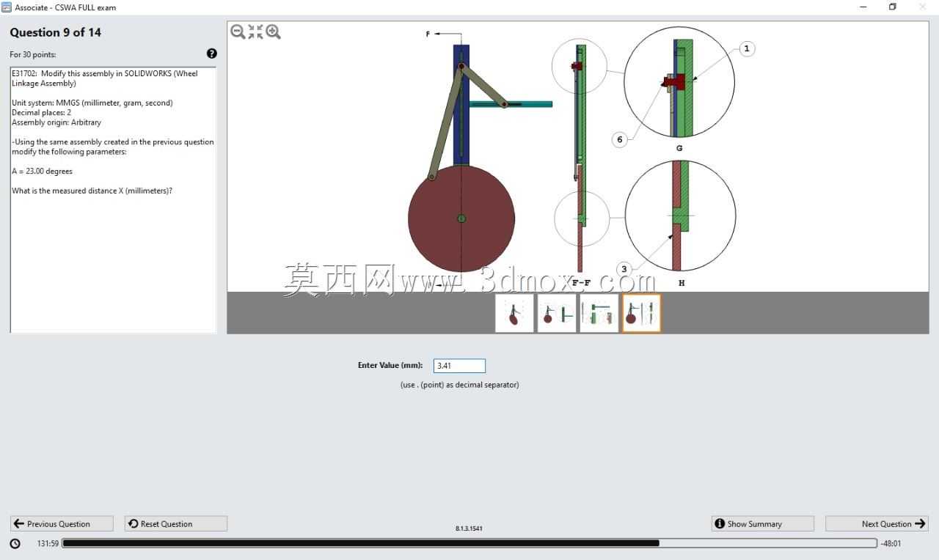The width and height of the screenshot is (939, 560).
Task: Click the 'Question 9 of 14' heading
Action: click(56, 32)
